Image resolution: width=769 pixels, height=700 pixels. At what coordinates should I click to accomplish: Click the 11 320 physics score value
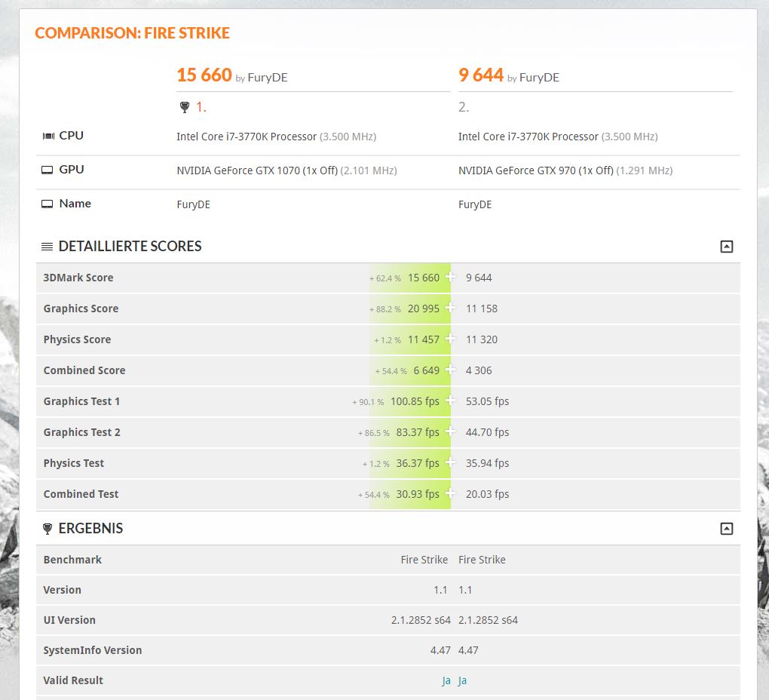482,339
